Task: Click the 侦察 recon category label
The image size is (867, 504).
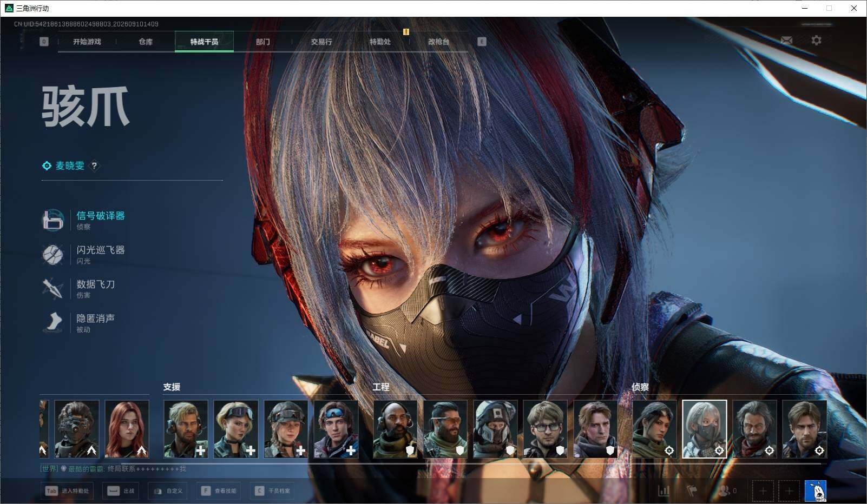Action: 640,387
